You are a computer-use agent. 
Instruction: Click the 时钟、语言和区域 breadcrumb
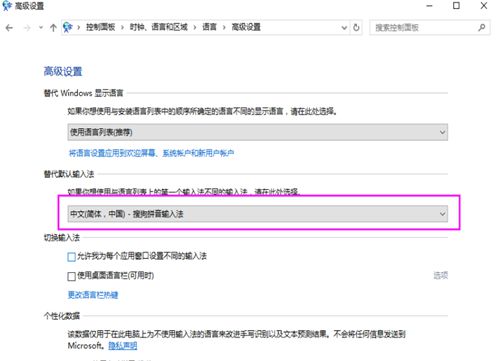pos(159,27)
